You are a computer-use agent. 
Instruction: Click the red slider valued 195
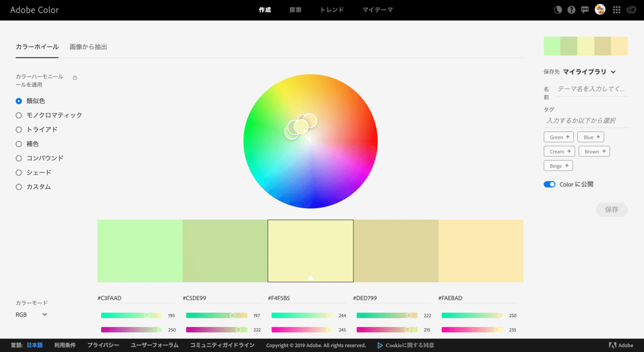131,316
